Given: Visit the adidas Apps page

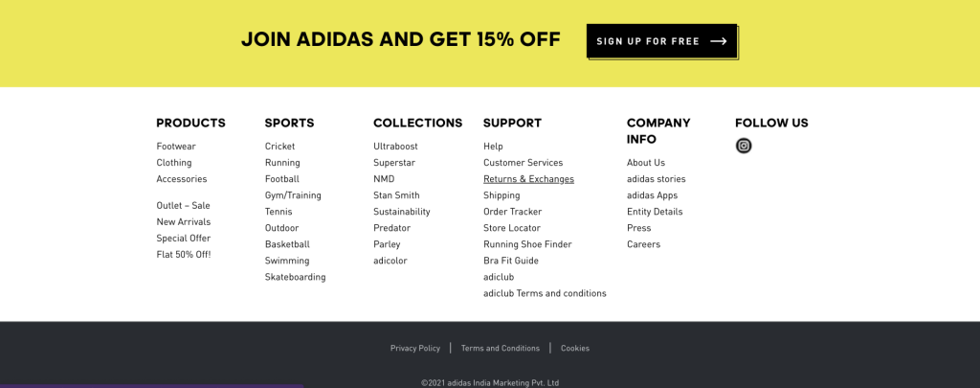Looking at the screenshot, I should coord(652,195).
